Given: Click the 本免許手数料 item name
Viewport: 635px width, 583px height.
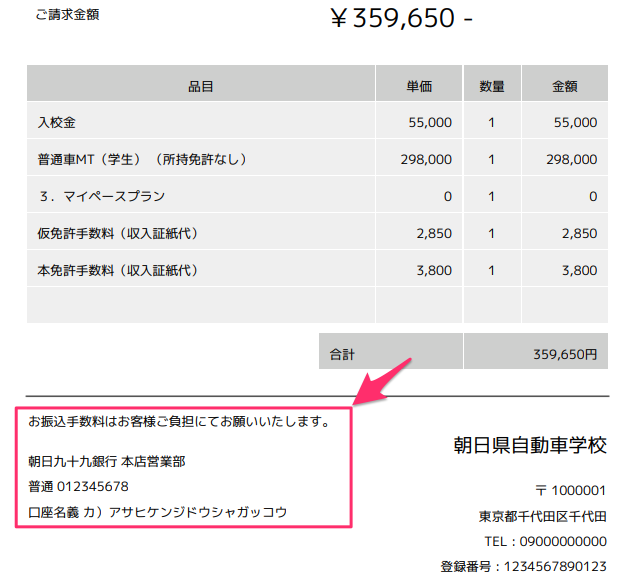Looking at the screenshot, I should [118, 270].
